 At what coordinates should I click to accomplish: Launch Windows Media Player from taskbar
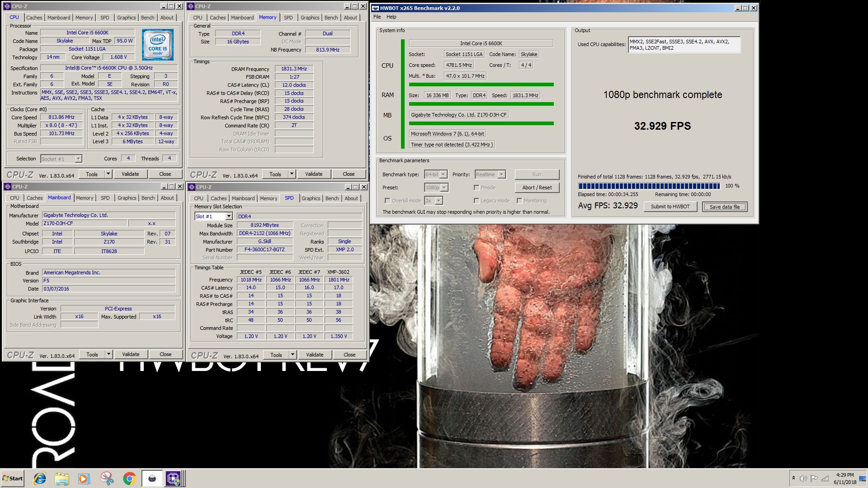tap(84, 479)
